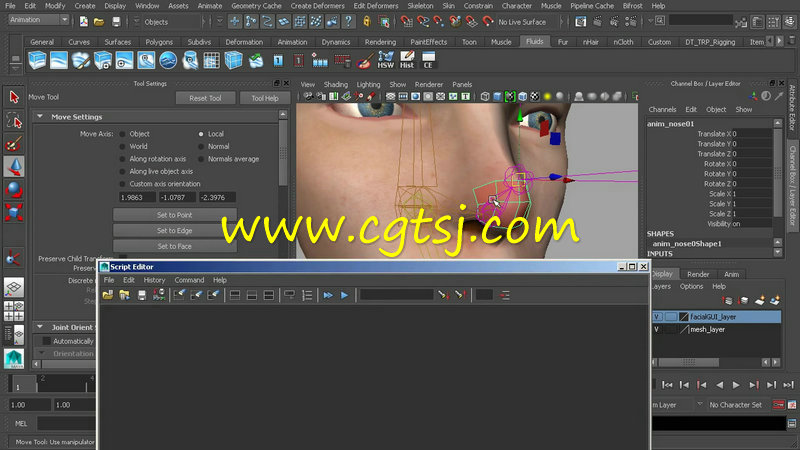Choose the Scale tool icon
The image size is (800, 450).
(14, 212)
